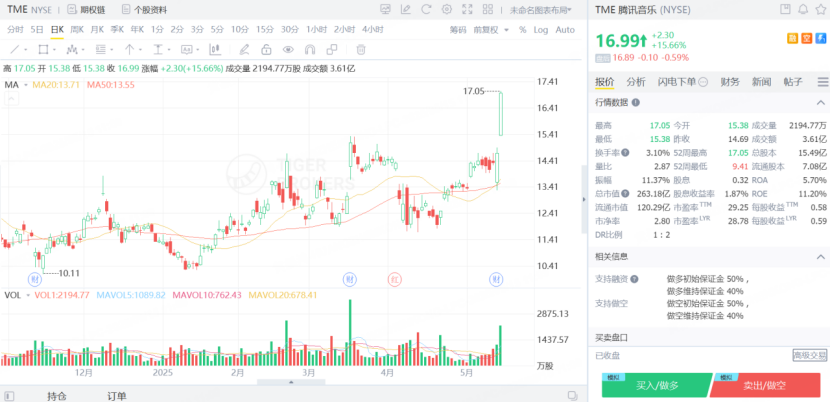Toggle the drawings lock icon
This screenshot has width=830, height=402.
coord(266,50)
